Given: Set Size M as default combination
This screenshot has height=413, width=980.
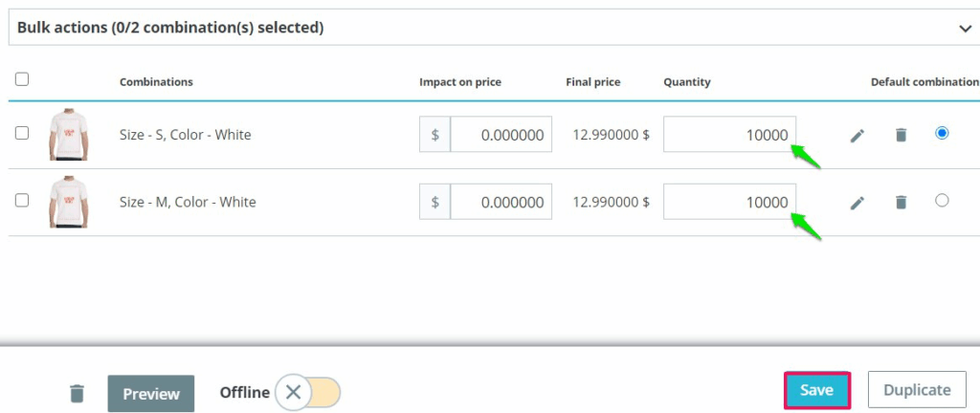Looking at the screenshot, I should point(942,201).
